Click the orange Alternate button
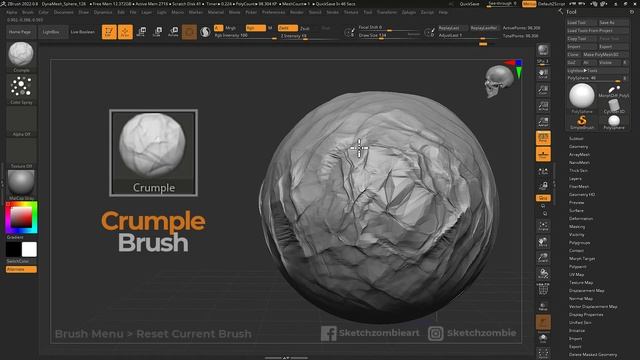Screen dimensions: 640x360 [21, 269]
